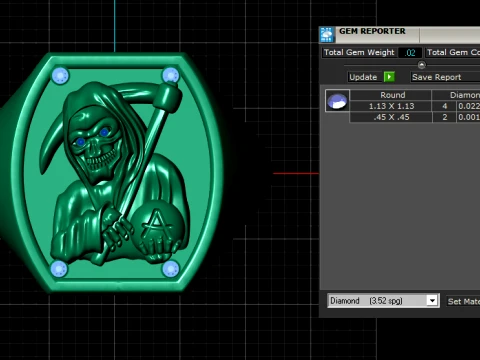Click the slider handle under gem weight
Image resolution: width=480 pixels, height=360 pixels.
[422, 65]
